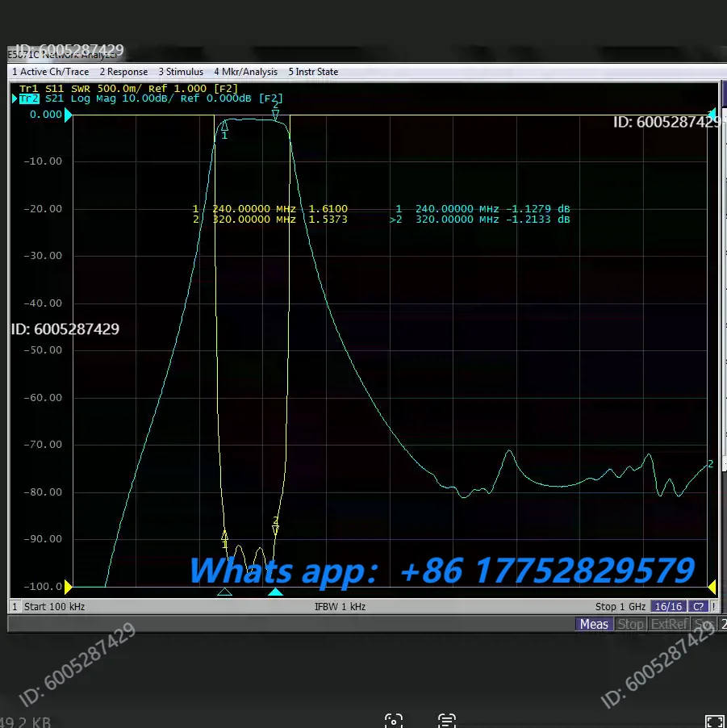Open the Mkr/Analysis menu

(x=245, y=72)
